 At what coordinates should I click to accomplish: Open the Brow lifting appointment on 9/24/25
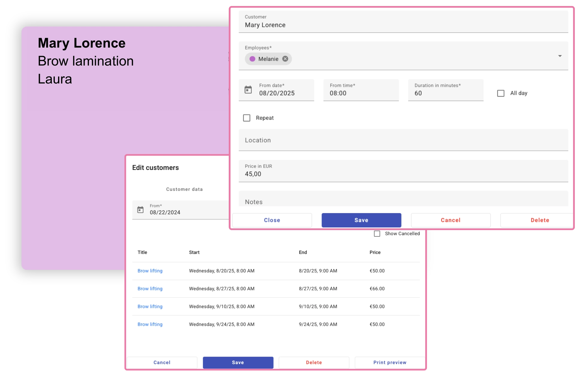point(150,324)
